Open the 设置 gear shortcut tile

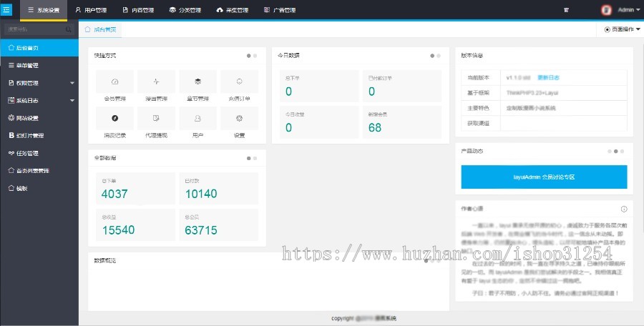[240, 122]
